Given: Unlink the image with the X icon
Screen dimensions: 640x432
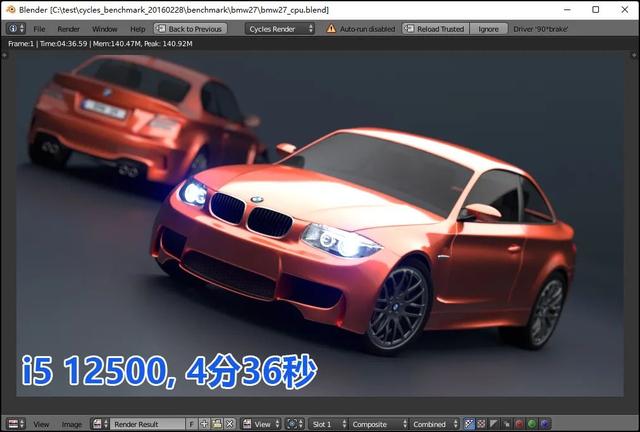Looking at the screenshot, I should (230, 424).
